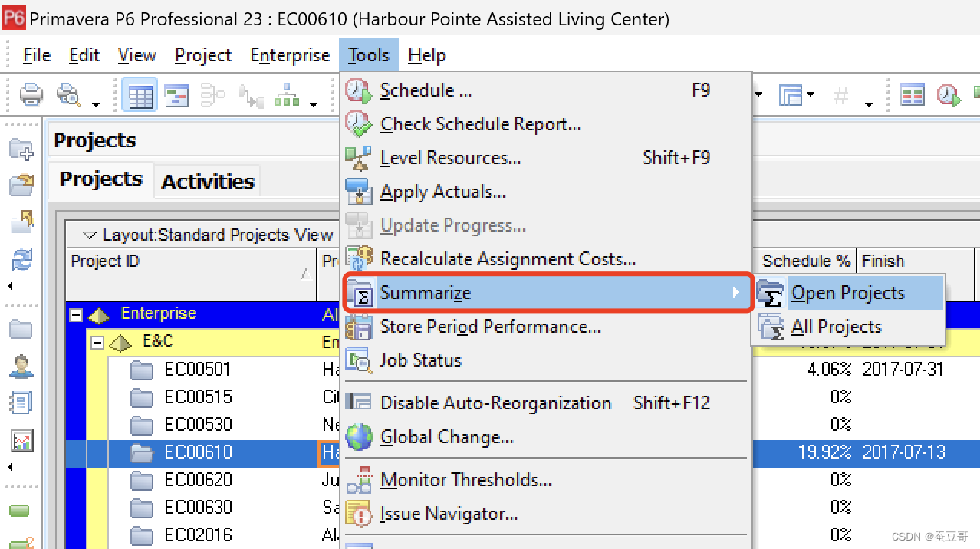Sort by the Project ID column header

pos(192,274)
